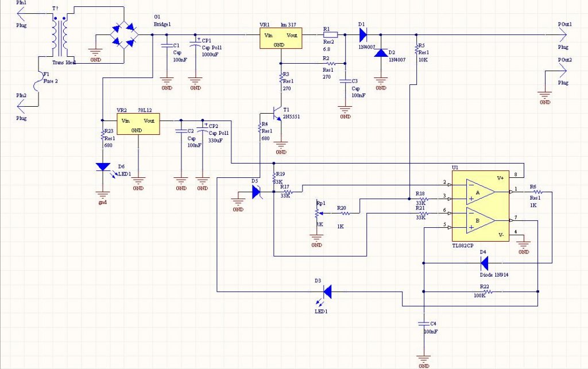Click the 'V+' pin label on U1
Screen dimensions: 588x369
pyautogui.click(x=500, y=178)
